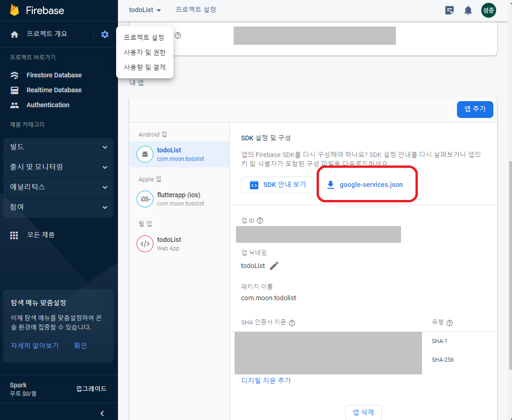The image size is (512, 420).
Task: Open the release notes icon in header
Action: coord(450,10)
